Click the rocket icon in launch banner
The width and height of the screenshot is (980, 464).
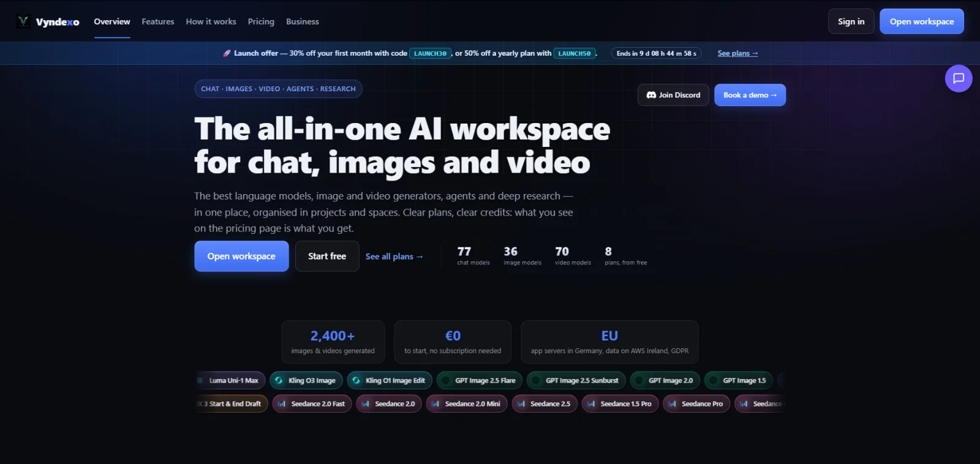point(227,53)
